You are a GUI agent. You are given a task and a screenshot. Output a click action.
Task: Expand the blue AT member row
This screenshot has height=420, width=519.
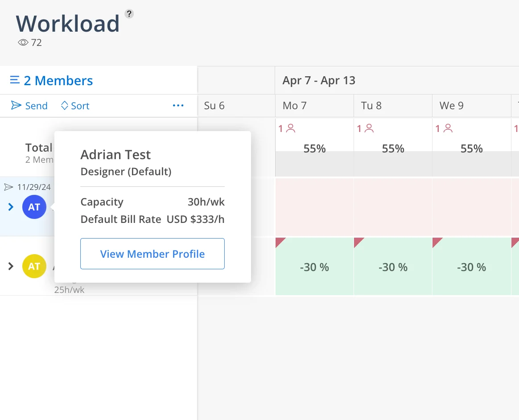click(x=11, y=207)
